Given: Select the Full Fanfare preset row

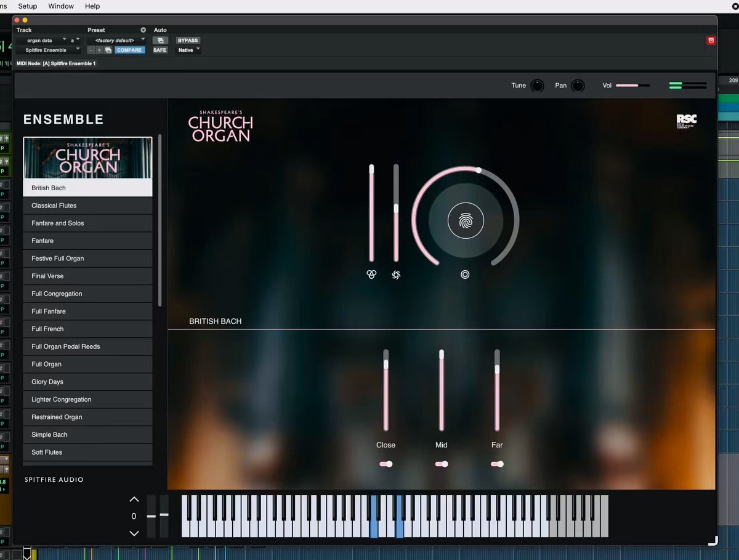Looking at the screenshot, I should click(87, 311).
